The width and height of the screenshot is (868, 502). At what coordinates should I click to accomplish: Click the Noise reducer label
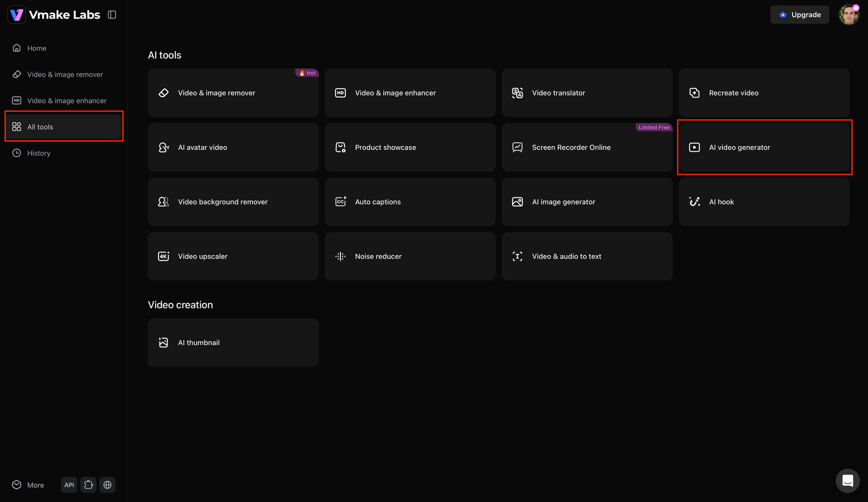pos(378,256)
